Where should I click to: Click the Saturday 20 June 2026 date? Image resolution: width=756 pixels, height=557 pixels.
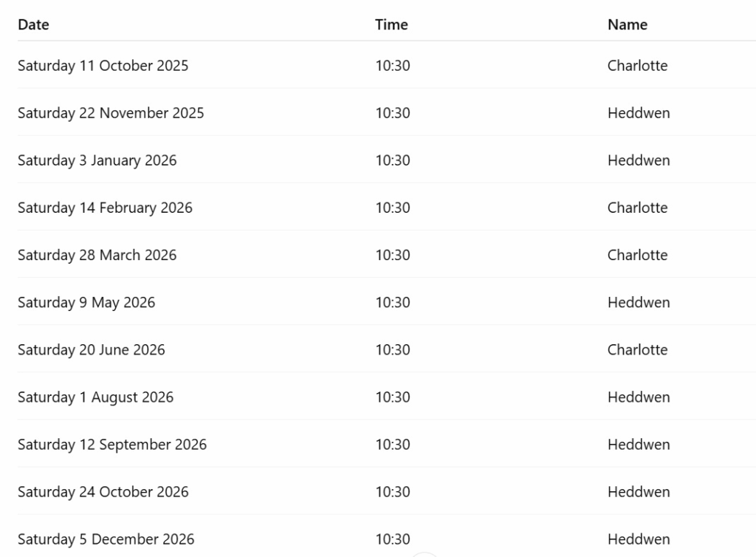[x=91, y=349]
